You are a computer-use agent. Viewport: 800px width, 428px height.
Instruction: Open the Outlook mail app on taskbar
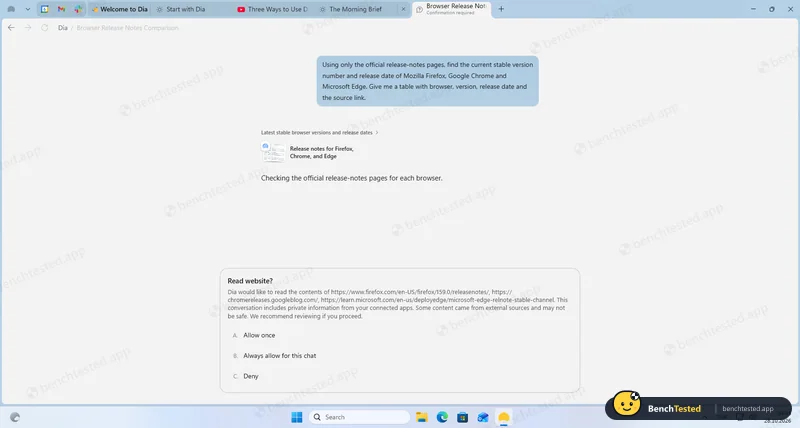click(x=483, y=417)
